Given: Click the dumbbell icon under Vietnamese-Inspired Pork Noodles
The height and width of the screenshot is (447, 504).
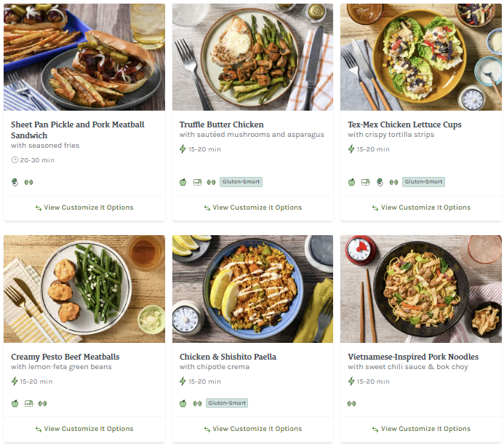Looking at the screenshot, I should click(x=352, y=403).
